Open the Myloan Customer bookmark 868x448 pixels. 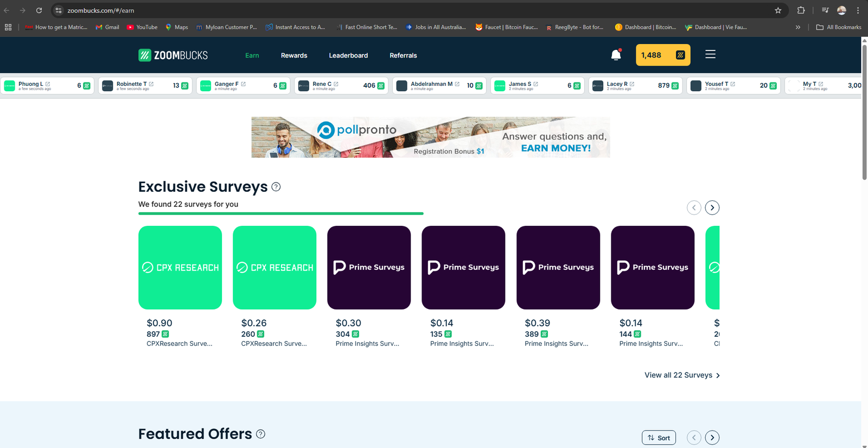click(x=227, y=27)
